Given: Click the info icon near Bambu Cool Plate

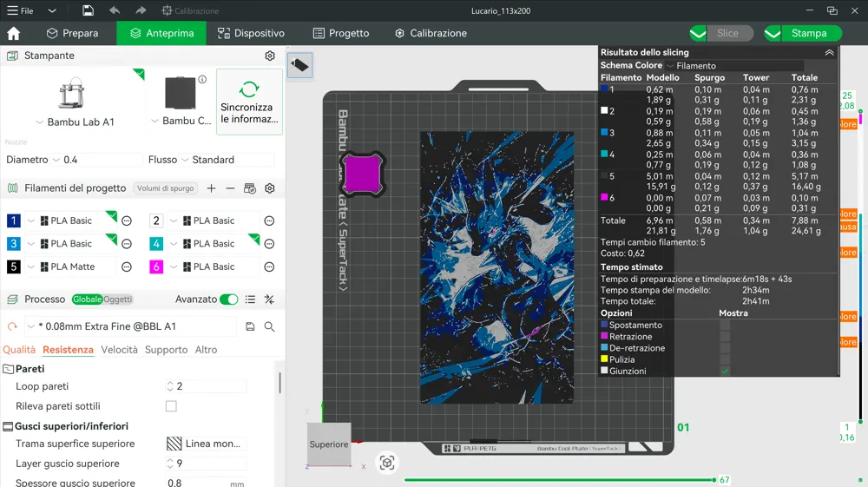Looking at the screenshot, I should pos(202,79).
